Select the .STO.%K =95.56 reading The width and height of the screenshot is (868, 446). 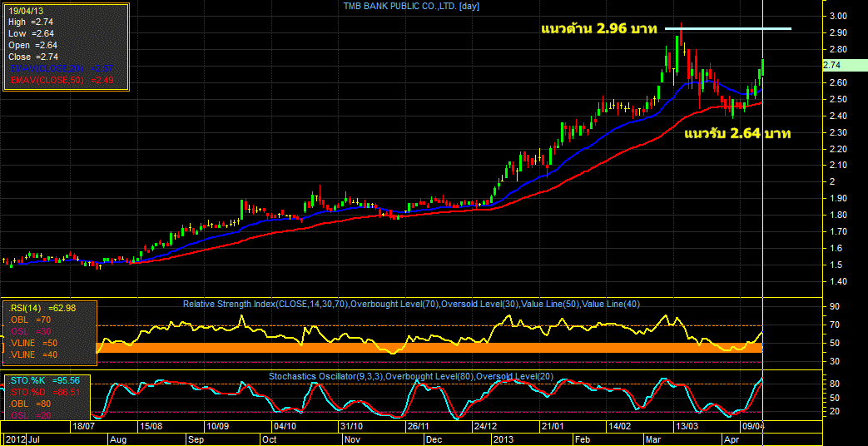coord(44,380)
